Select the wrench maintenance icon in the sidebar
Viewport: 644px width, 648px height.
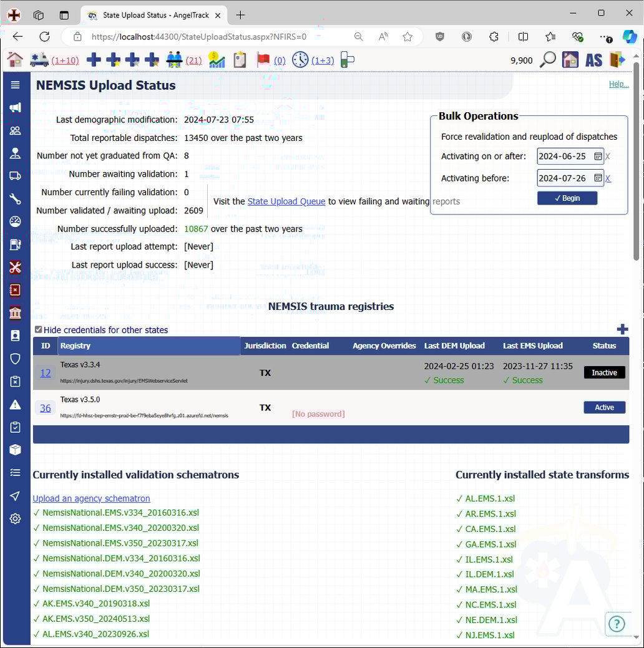[15, 198]
